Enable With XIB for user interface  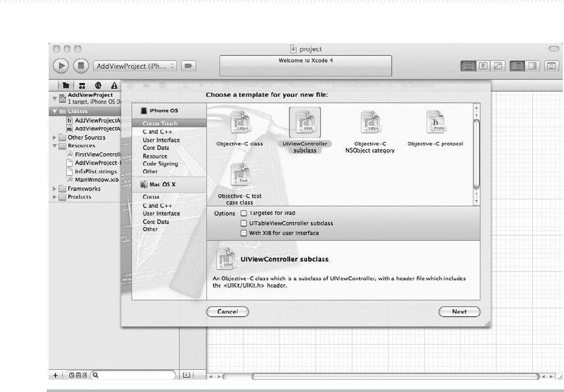[243, 233]
